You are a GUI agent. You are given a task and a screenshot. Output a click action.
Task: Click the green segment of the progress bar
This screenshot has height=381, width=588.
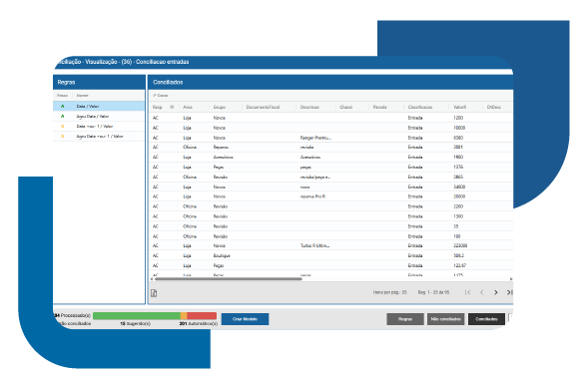click(x=137, y=316)
